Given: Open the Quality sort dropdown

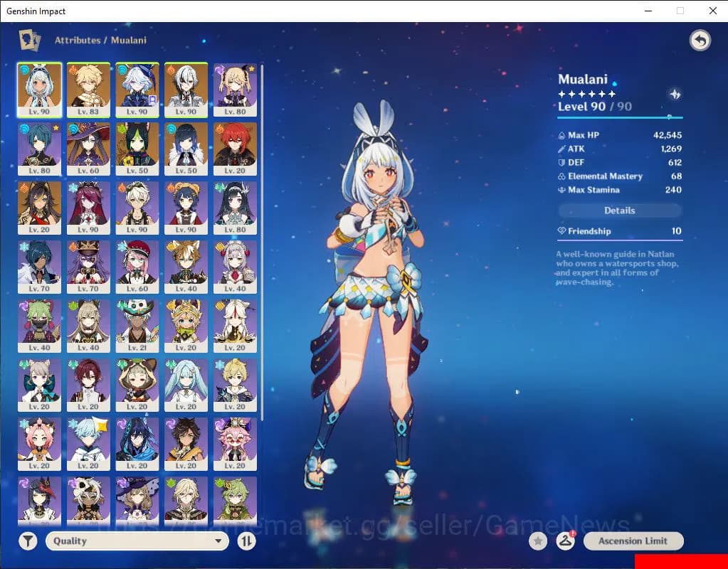Looking at the screenshot, I should point(137,541).
